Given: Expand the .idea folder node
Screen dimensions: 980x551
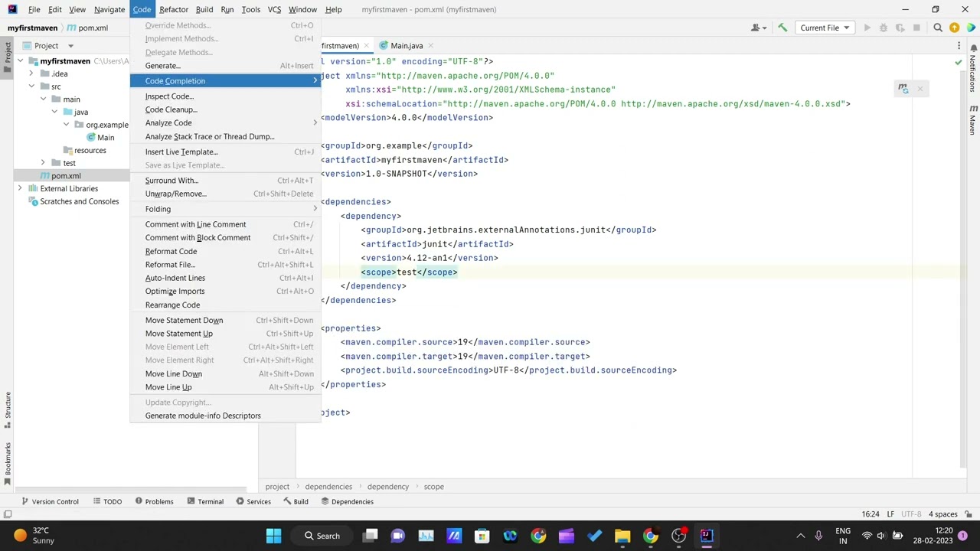Looking at the screenshot, I should pos(31,74).
